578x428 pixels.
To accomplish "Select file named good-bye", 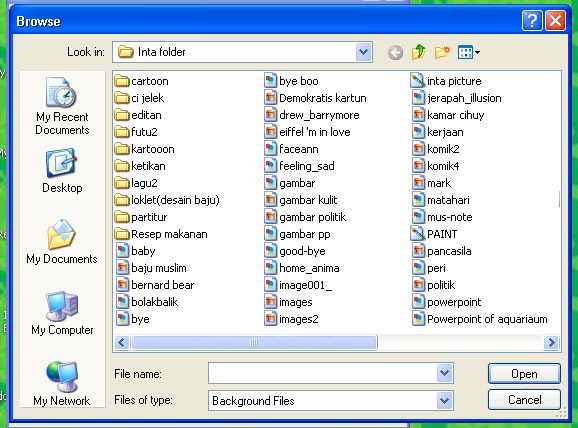I will point(295,251).
